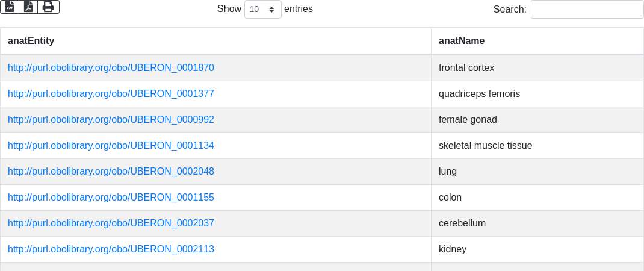Open the UBERON_0001377 link
The height and width of the screenshot is (271, 644).
111,94
